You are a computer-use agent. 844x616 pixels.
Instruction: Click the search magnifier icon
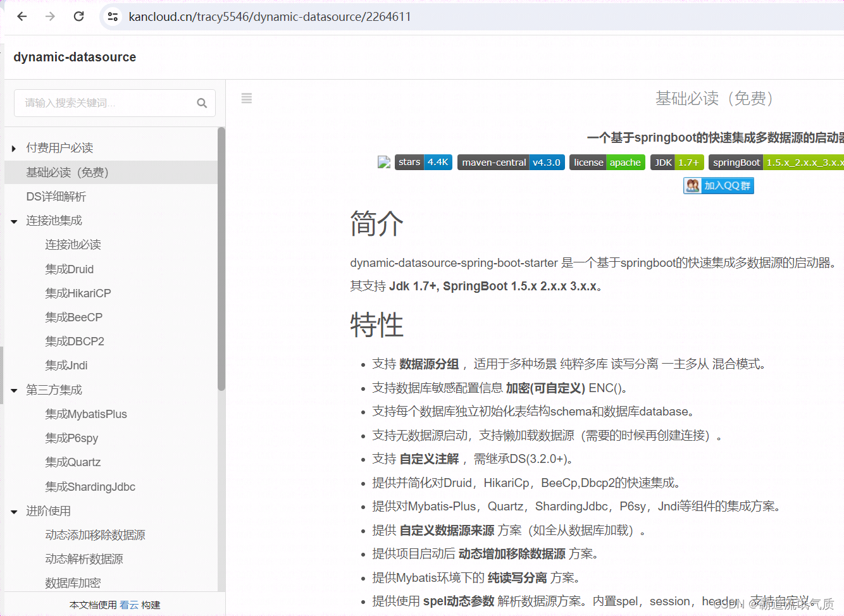pos(202,103)
